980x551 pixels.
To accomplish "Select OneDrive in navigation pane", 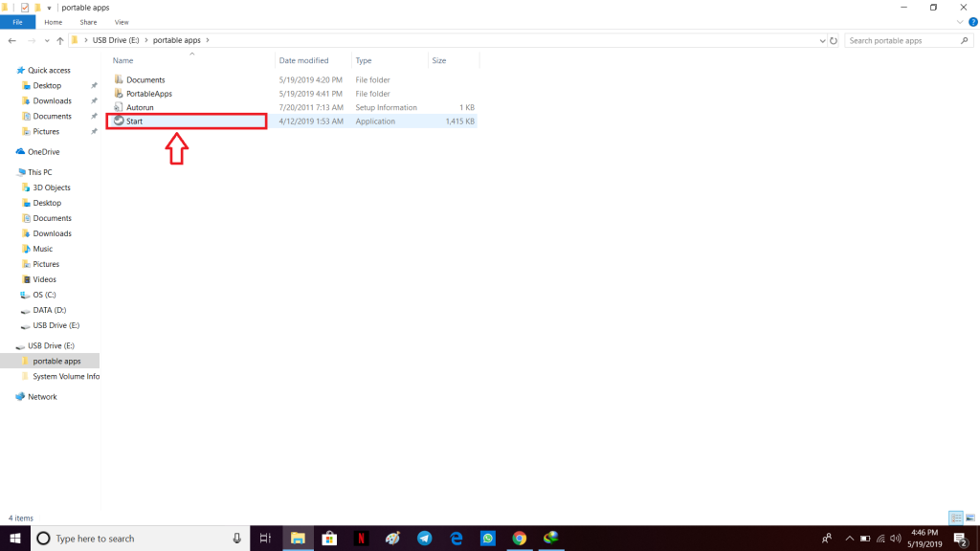I will pos(43,152).
